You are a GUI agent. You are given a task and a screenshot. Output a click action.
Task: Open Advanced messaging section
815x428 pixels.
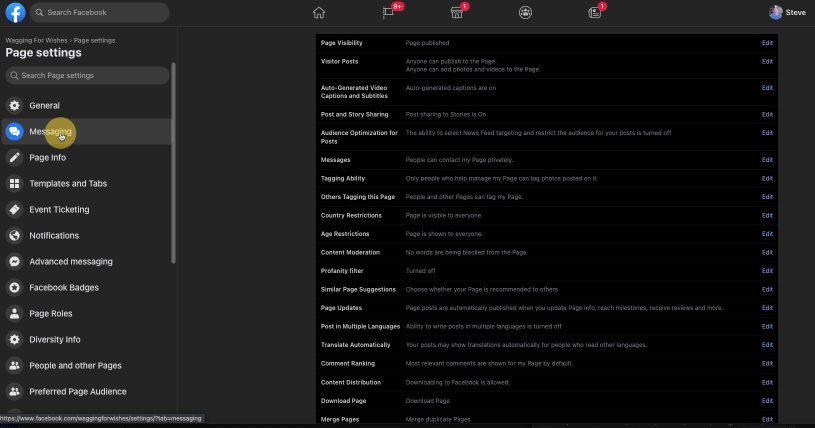86,262
